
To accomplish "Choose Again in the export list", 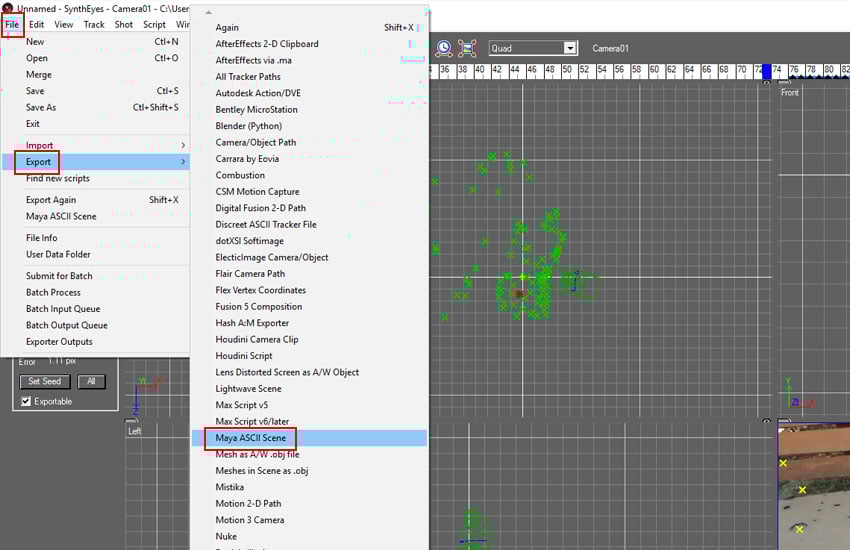I will click(310, 27).
